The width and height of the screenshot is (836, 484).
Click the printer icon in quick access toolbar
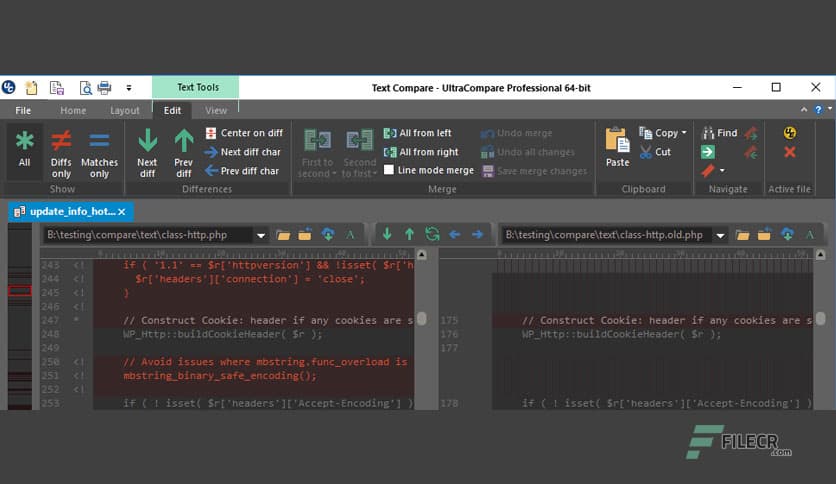tap(104, 87)
